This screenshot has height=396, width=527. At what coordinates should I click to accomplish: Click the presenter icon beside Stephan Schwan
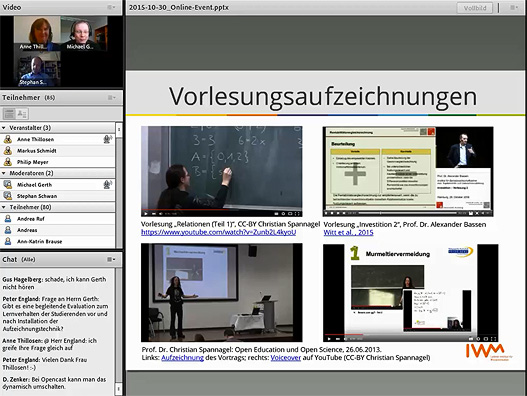(x=7, y=196)
